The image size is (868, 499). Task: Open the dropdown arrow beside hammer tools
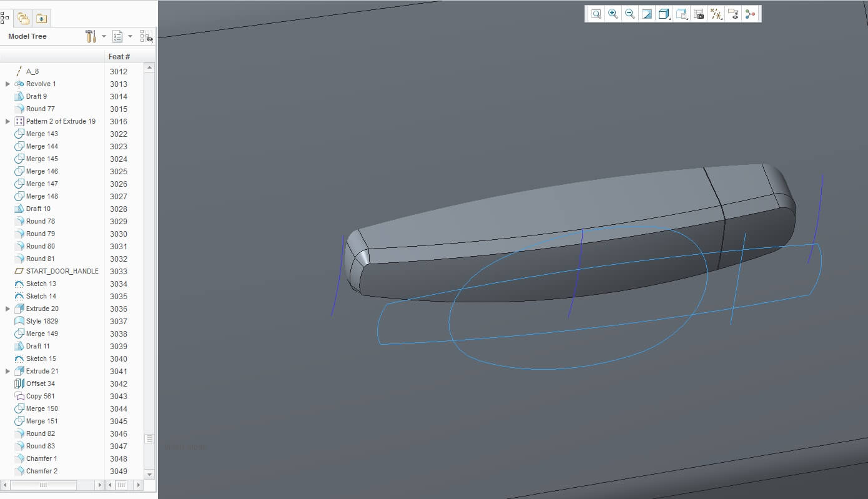point(104,36)
